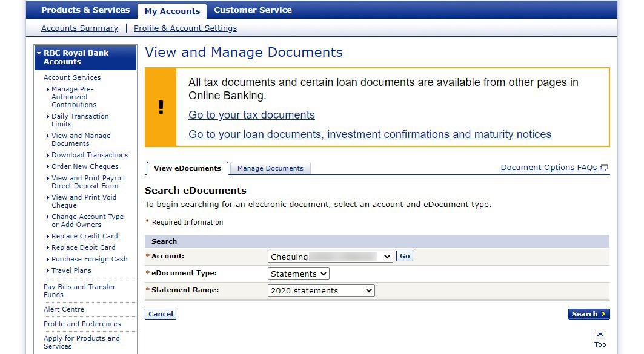Open Go to your tax documents link
644x354 pixels.
coord(252,115)
